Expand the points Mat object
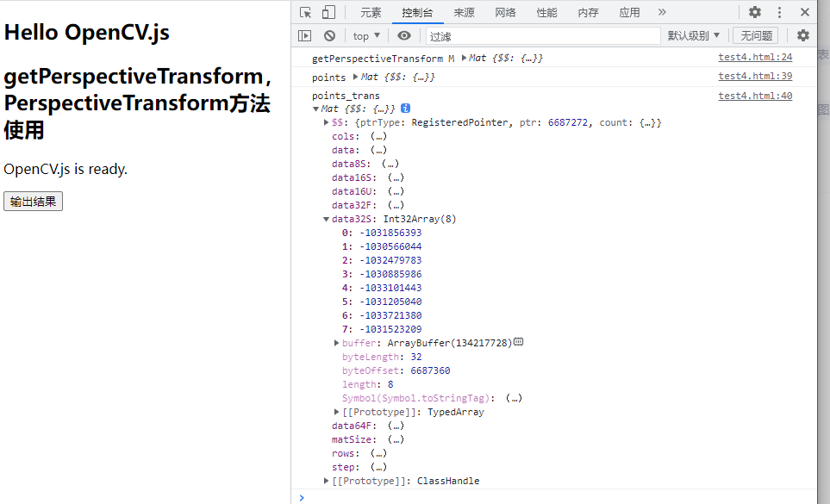The width and height of the screenshot is (830, 504). [x=356, y=77]
